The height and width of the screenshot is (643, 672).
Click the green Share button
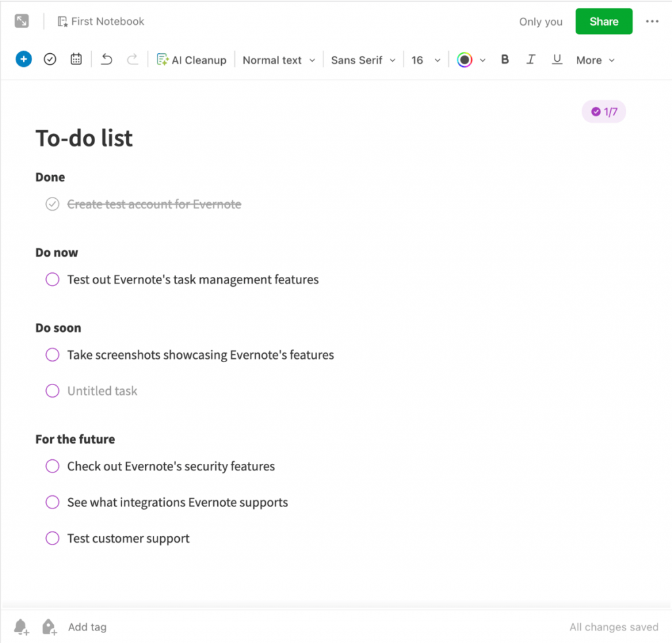click(603, 21)
